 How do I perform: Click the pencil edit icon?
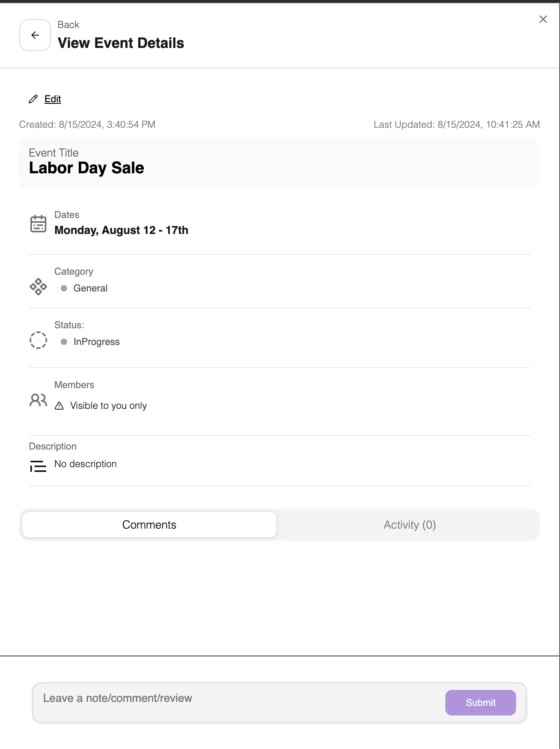coord(33,99)
